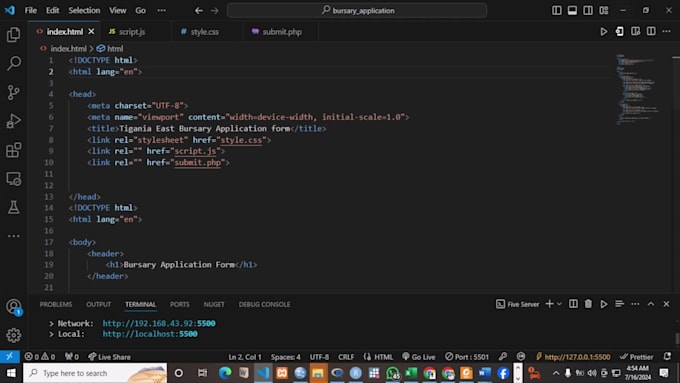Open the View menu

[118, 10]
